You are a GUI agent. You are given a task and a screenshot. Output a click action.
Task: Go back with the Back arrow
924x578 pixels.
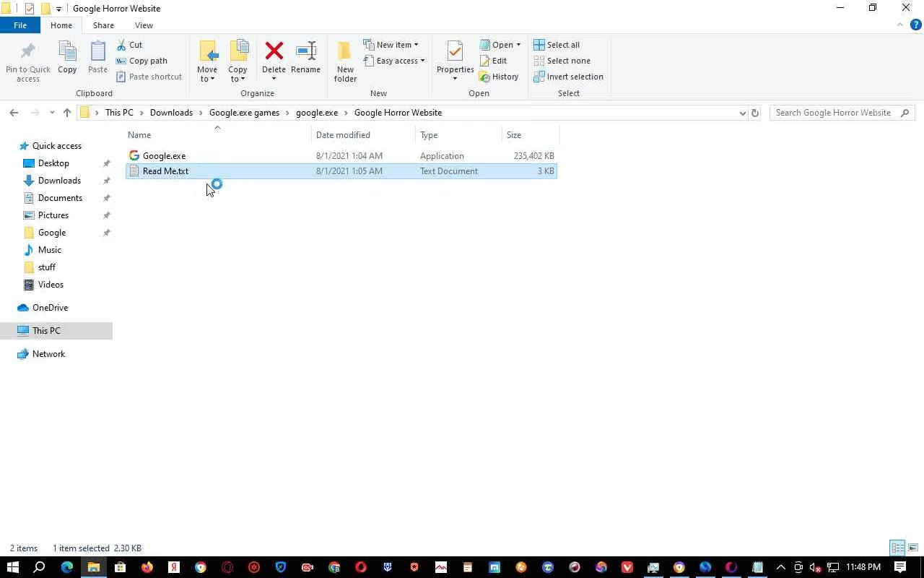[x=14, y=113]
